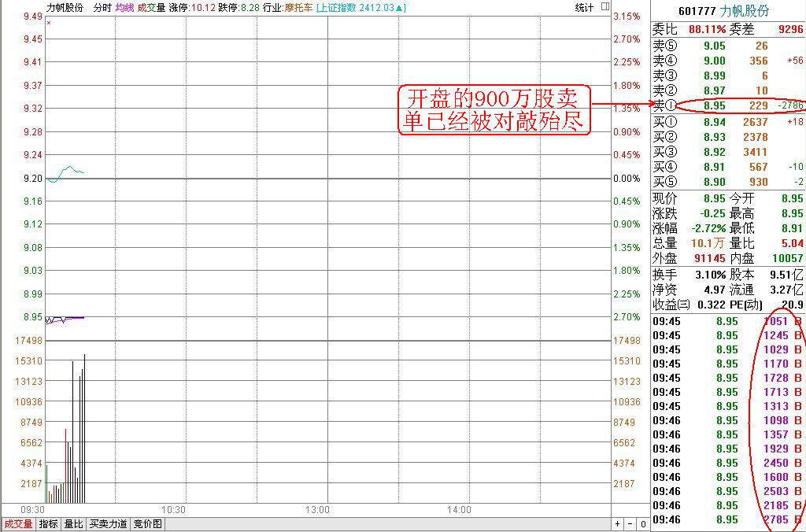Select the 分时 label in the chart header
The width and height of the screenshot is (806, 532).
click(x=102, y=8)
